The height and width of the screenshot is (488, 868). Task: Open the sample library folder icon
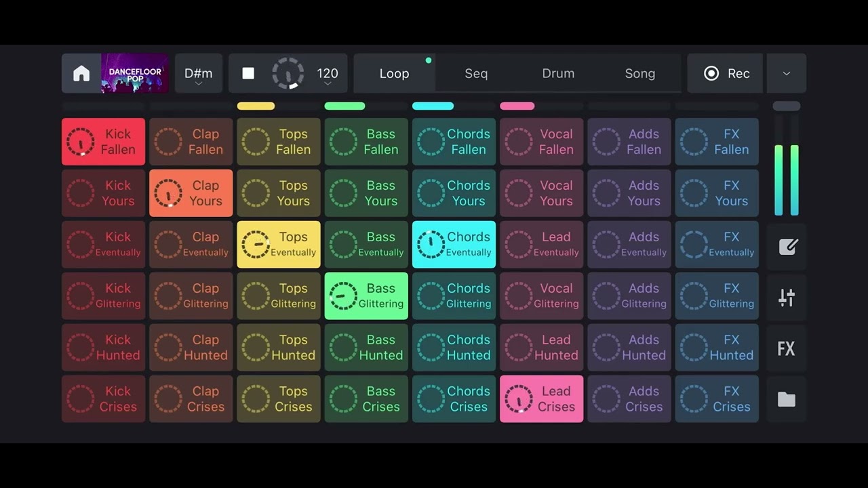786,399
